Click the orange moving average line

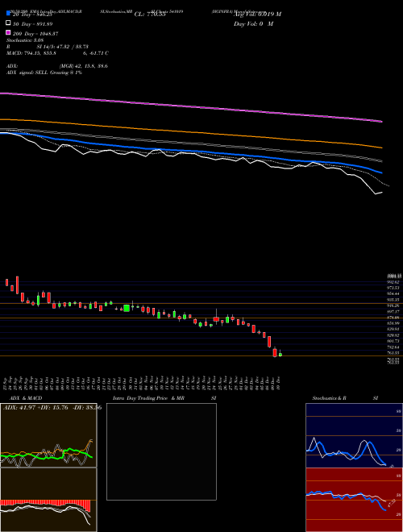click(190, 132)
